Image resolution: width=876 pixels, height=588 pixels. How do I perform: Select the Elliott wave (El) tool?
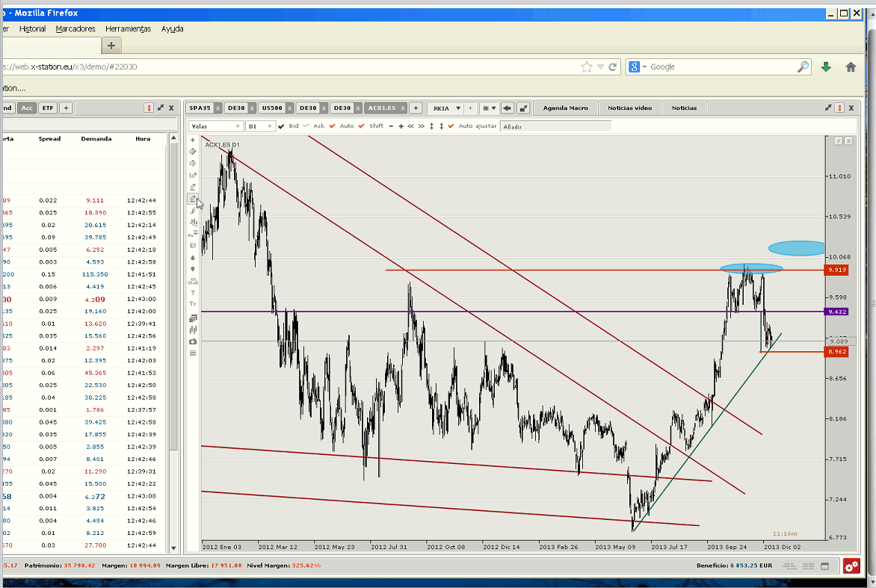click(193, 246)
